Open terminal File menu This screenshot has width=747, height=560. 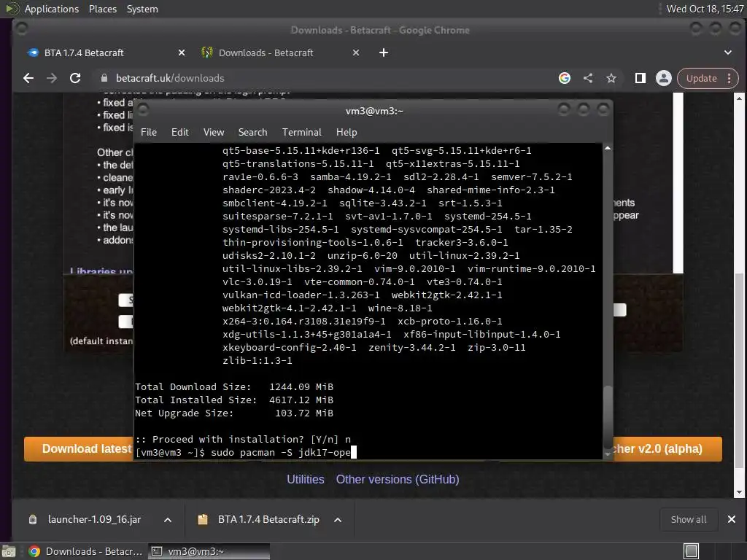149,133
